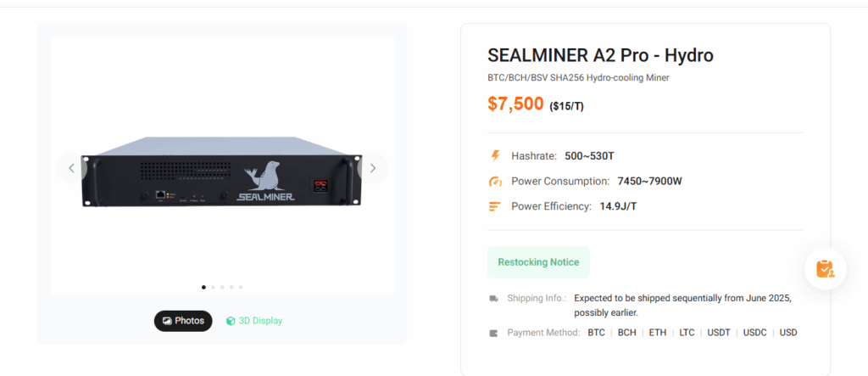Click the Power Efficiency bars icon
This screenshot has width=868, height=376.
pos(496,206)
